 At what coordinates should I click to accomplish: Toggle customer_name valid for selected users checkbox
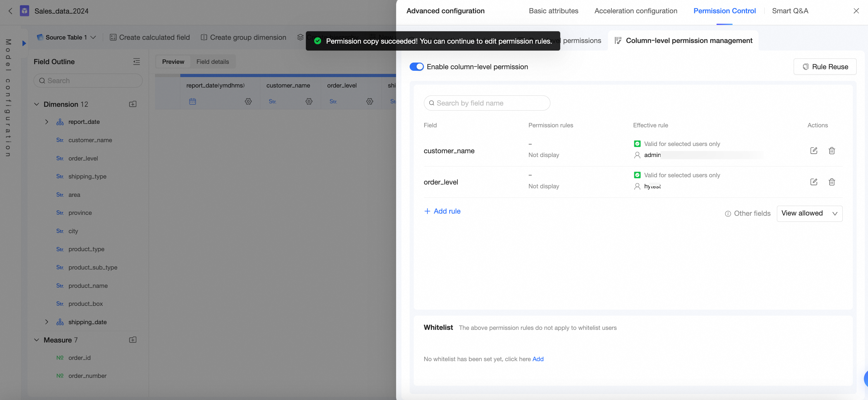click(637, 144)
